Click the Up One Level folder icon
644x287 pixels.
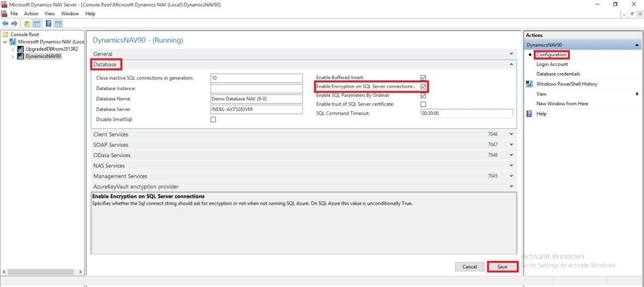click(27, 23)
